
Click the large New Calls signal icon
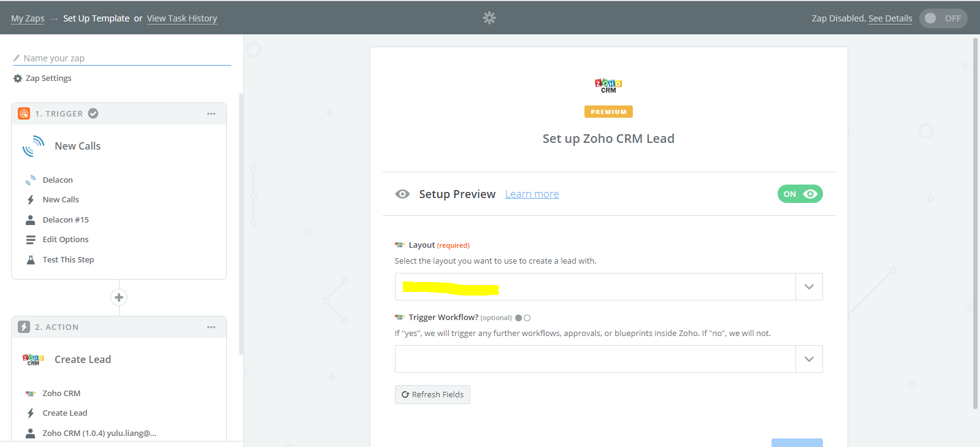pos(33,146)
